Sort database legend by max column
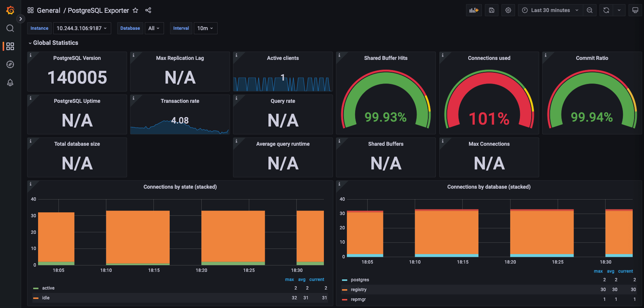 coord(598,271)
